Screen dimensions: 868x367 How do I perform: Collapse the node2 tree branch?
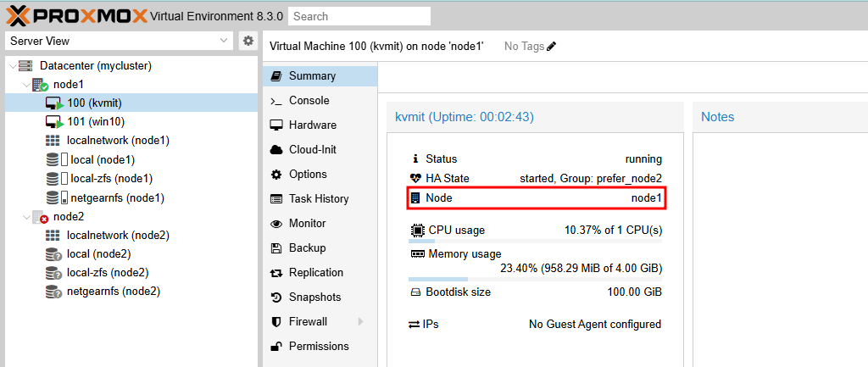[x=25, y=216]
